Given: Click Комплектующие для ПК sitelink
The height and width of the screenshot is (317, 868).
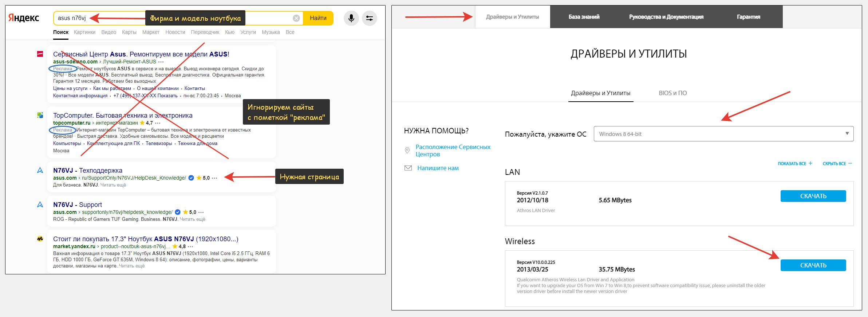Looking at the screenshot, I should click(x=114, y=144).
